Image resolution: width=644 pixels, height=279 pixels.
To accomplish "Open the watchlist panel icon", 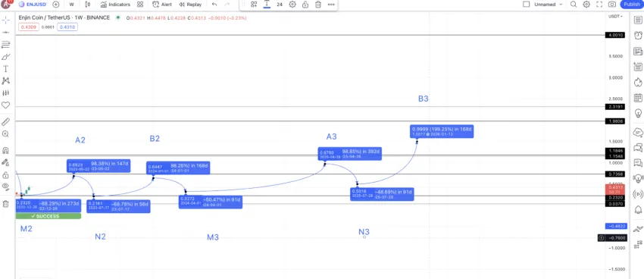I will [638, 20].
